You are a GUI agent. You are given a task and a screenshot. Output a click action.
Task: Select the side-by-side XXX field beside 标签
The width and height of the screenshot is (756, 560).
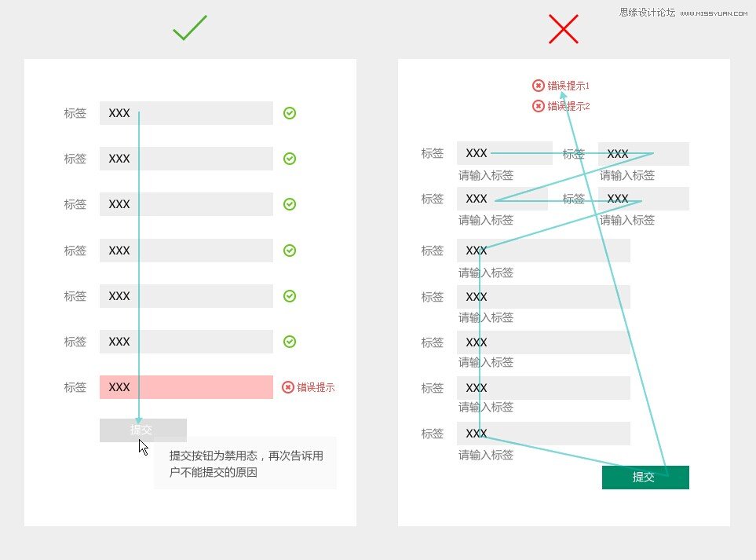(x=644, y=153)
